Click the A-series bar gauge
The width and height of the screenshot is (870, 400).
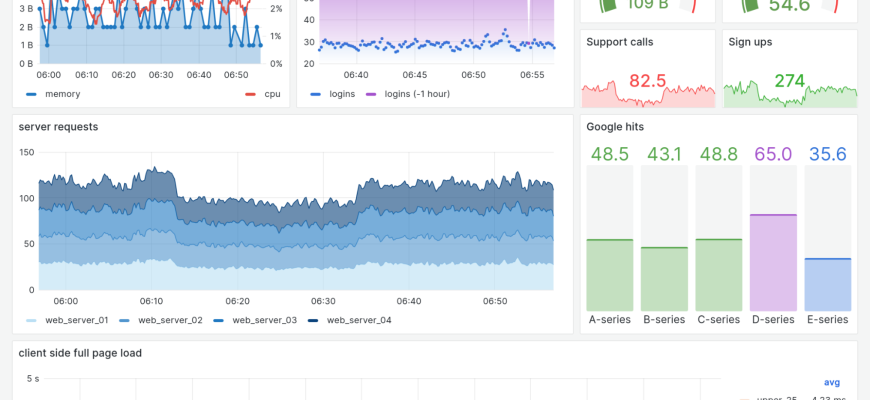pyautogui.click(x=610, y=274)
